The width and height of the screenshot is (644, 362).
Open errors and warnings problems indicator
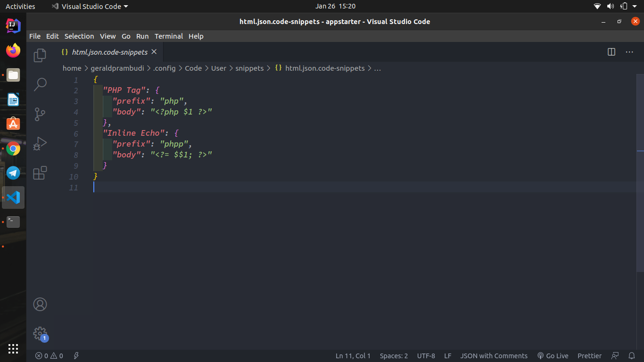49,356
